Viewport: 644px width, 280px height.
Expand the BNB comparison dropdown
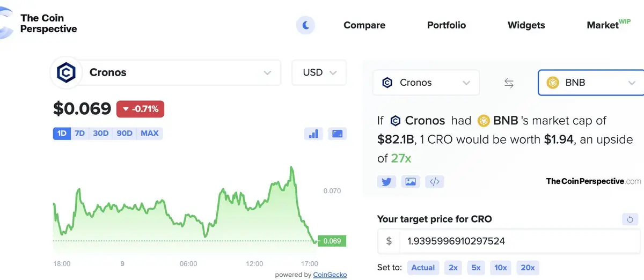click(x=591, y=83)
